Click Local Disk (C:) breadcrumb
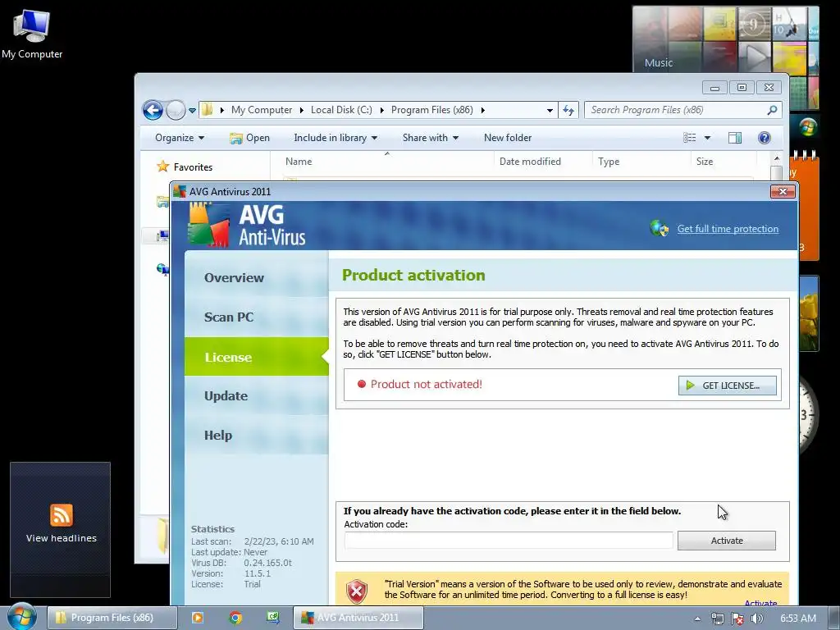Image resolution: width=840 pixels, height=630 pixels. pos(341,110)
